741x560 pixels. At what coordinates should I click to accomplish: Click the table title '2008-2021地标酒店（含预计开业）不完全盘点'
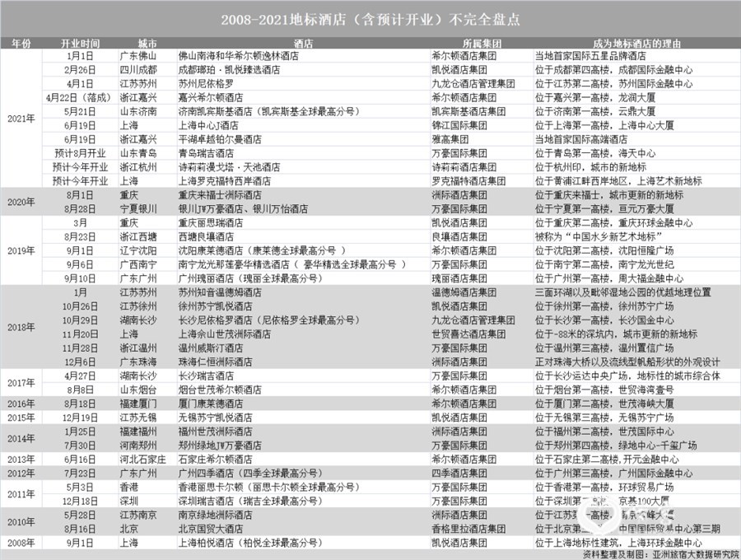(370, 20)
